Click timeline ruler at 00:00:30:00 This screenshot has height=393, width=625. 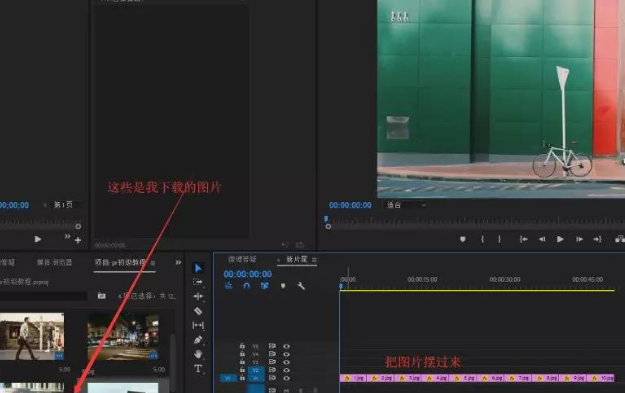[x=505, y=279]
